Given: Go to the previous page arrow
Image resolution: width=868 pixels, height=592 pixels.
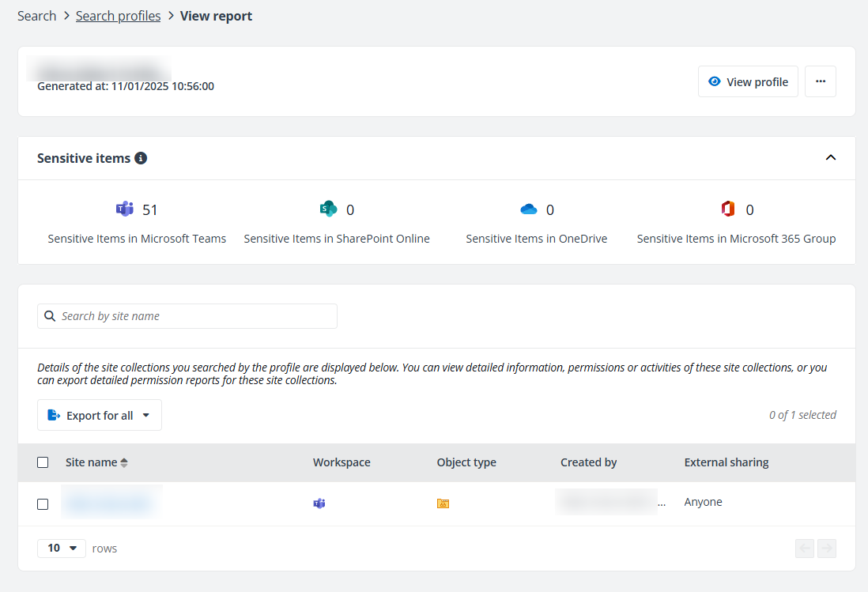Looking at the screenshot, I should tap(805, 549).
